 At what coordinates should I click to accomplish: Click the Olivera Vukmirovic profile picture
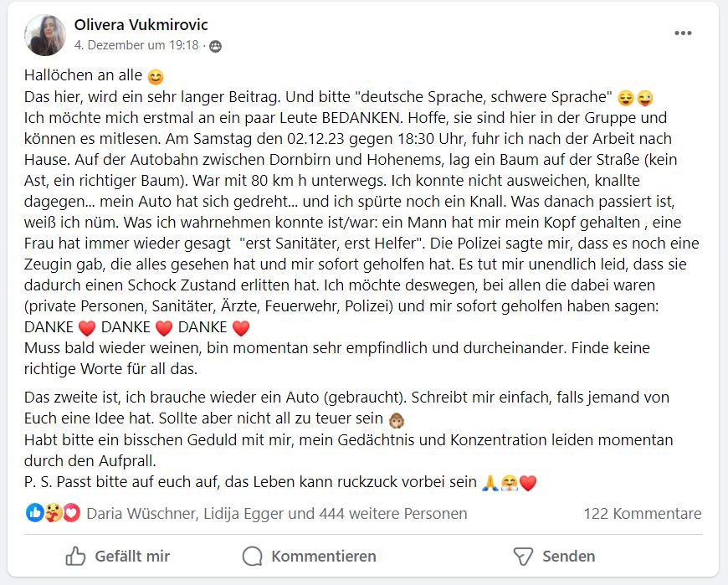pos(45,35)
